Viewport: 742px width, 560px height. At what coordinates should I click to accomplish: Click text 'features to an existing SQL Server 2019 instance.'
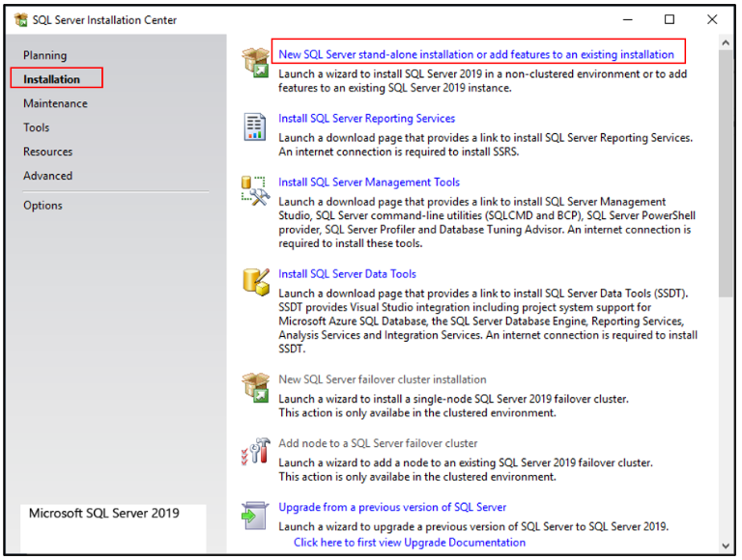[394, 88]
